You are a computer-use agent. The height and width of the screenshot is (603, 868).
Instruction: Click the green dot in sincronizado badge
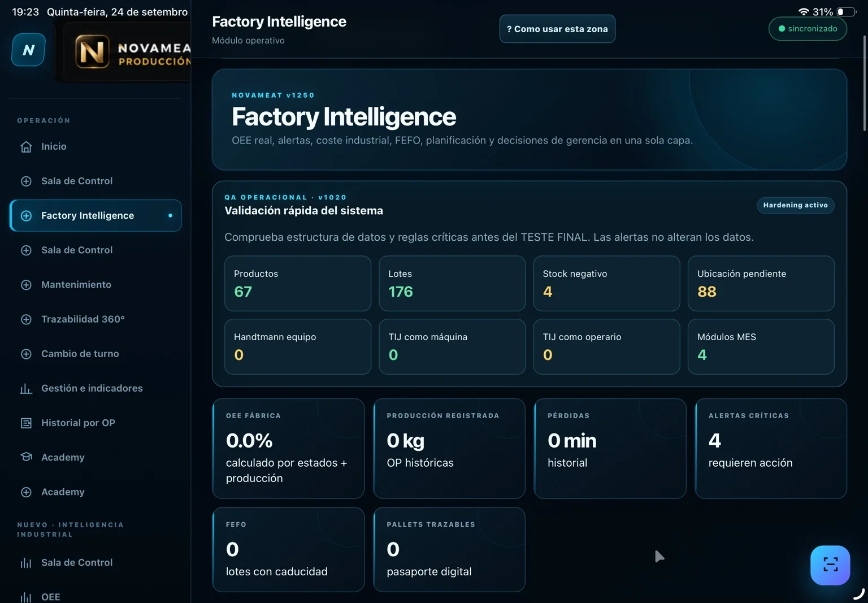click(x=782, y=29)
